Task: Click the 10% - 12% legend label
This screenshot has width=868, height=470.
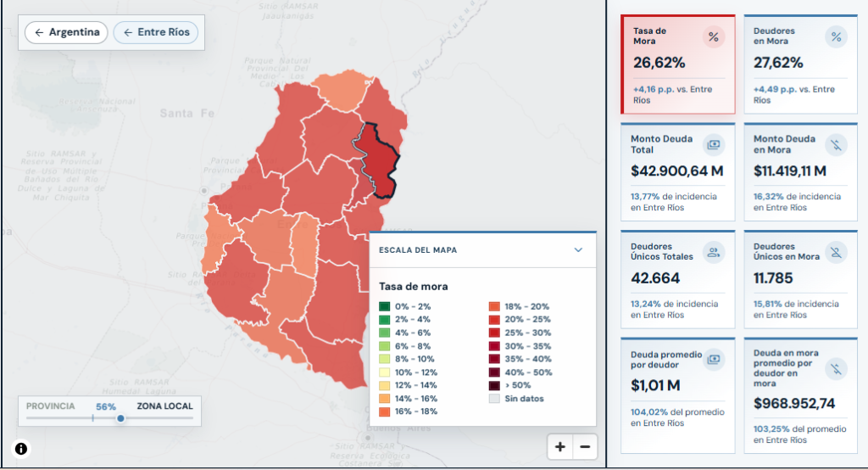Action: [415, 372]
